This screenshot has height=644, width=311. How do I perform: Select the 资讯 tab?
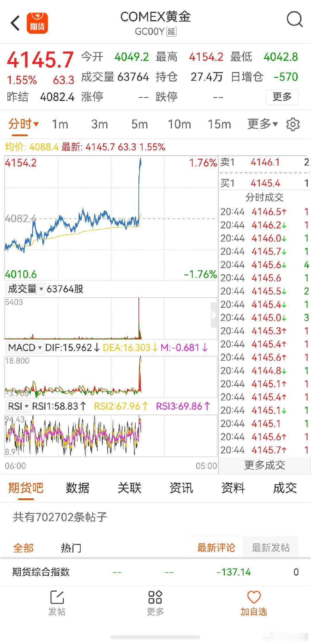tap(181, 488)
